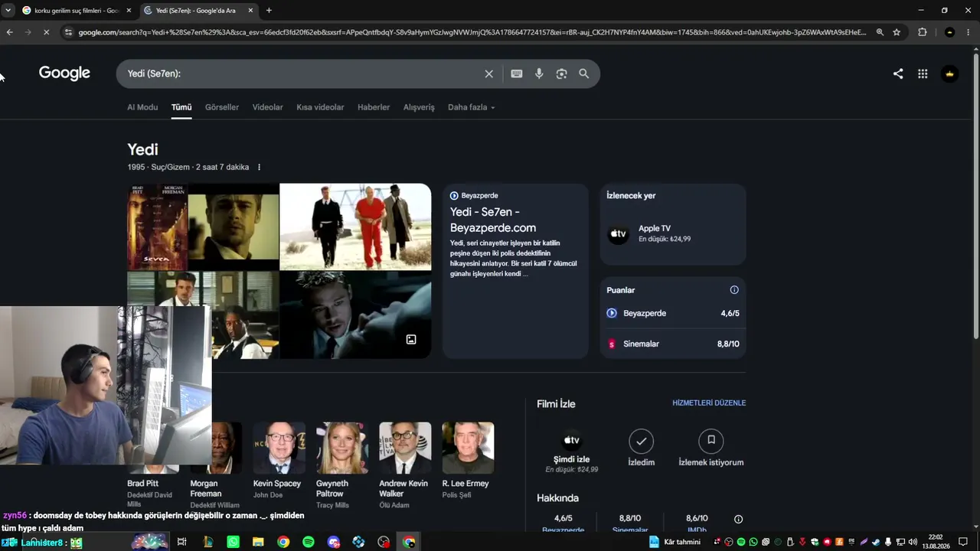Open more options next to the Yedi runtime

point(259,167)
